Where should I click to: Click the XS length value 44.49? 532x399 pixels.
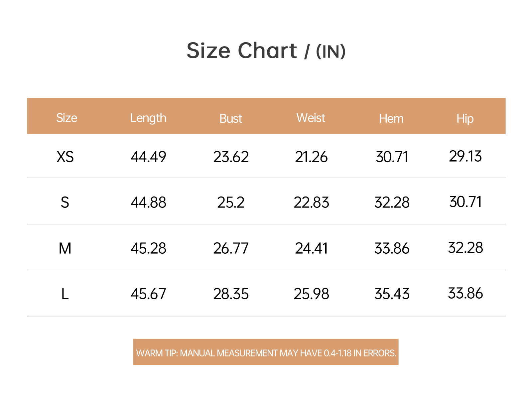pyautogui.click(x=148, y=157)
